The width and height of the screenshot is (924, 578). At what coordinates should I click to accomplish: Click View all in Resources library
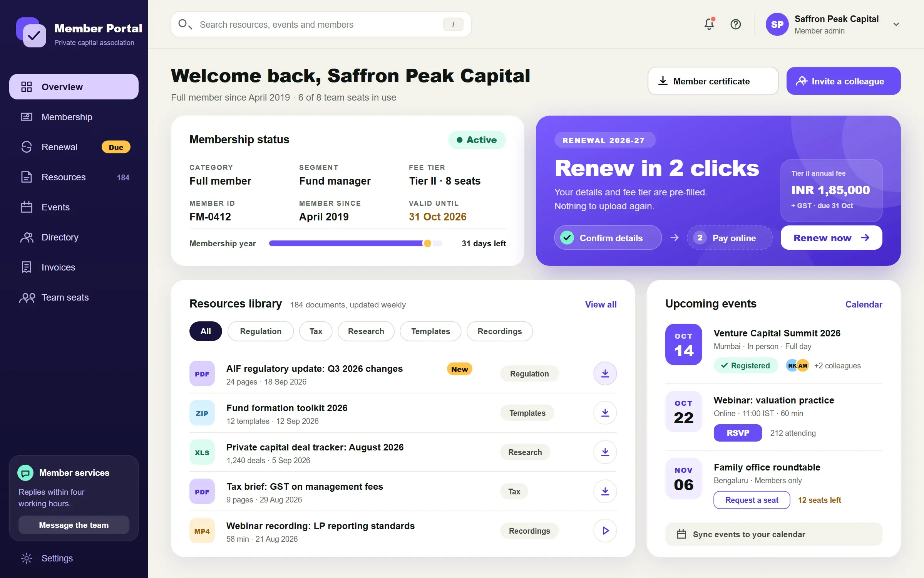coord(601,304)
